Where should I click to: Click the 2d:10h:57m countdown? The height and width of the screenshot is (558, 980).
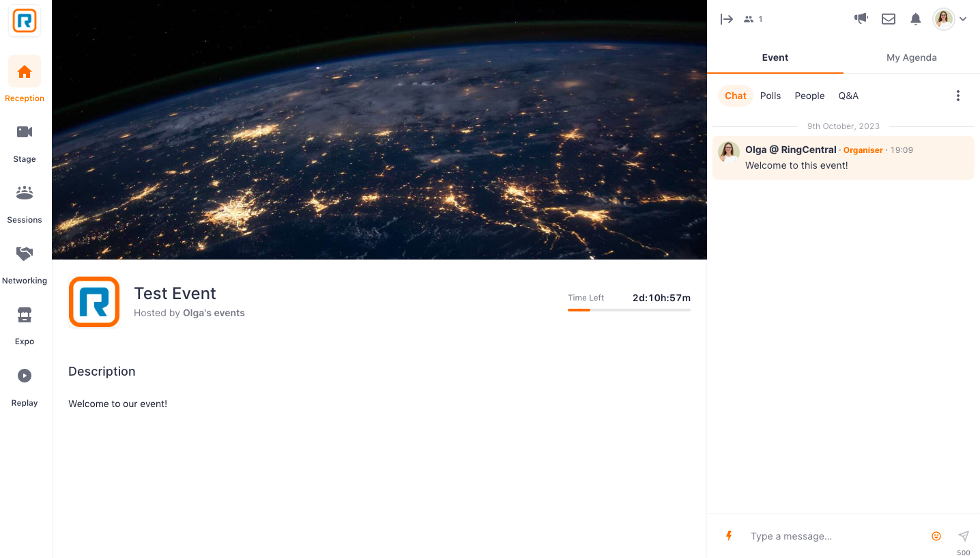tap(661, 298)
